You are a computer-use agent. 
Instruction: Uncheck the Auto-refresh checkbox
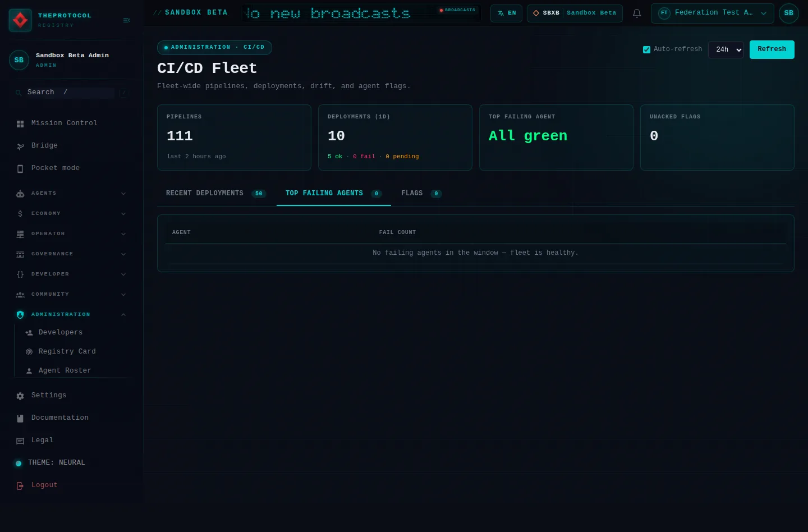point(646,49)
